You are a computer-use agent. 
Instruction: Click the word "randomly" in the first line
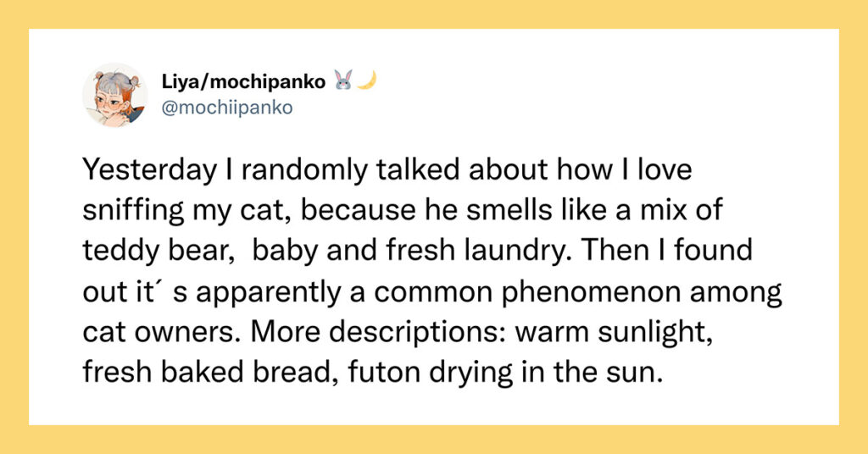click(304, 169)
